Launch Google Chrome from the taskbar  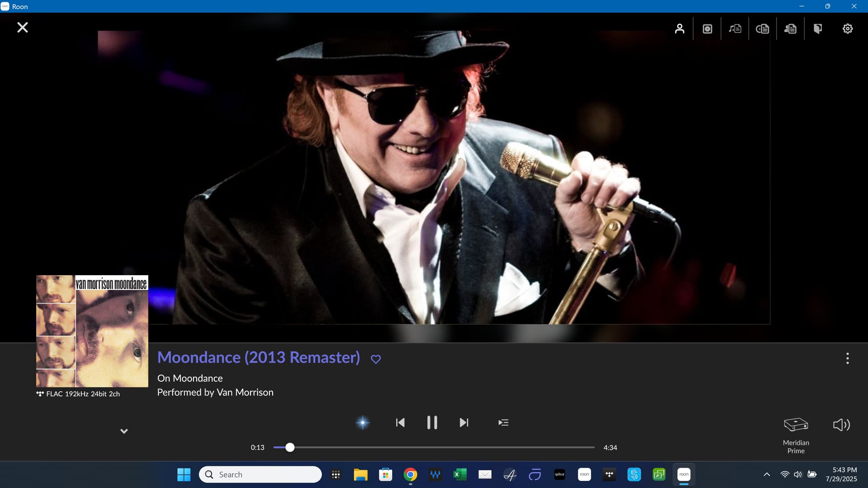pyautogui.click(x=410, y=474)
